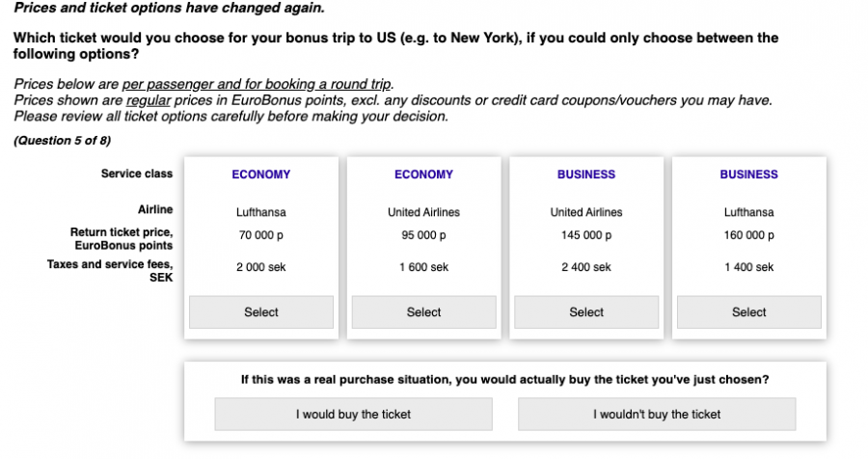Click the 70 000 p price
The height and width of the screenshot is (459, 868).
(260, 235)
